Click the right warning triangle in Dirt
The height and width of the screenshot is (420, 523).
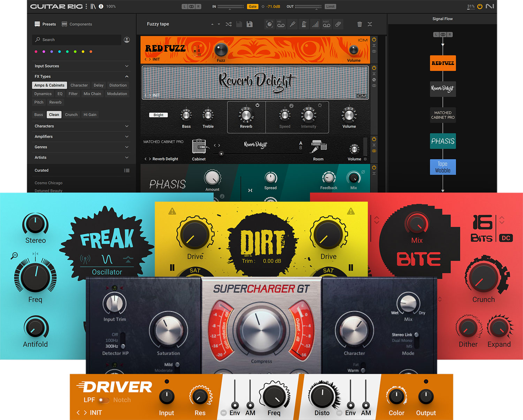point(351,211)
